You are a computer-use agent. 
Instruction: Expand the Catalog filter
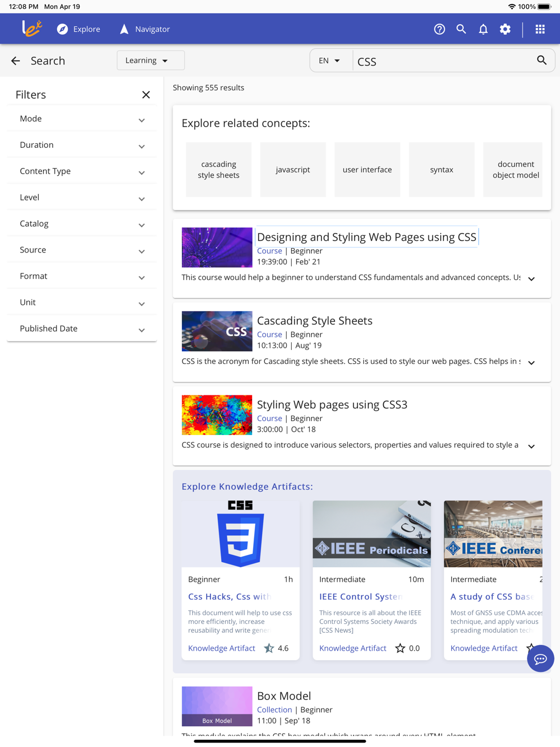tap(82, 224)
